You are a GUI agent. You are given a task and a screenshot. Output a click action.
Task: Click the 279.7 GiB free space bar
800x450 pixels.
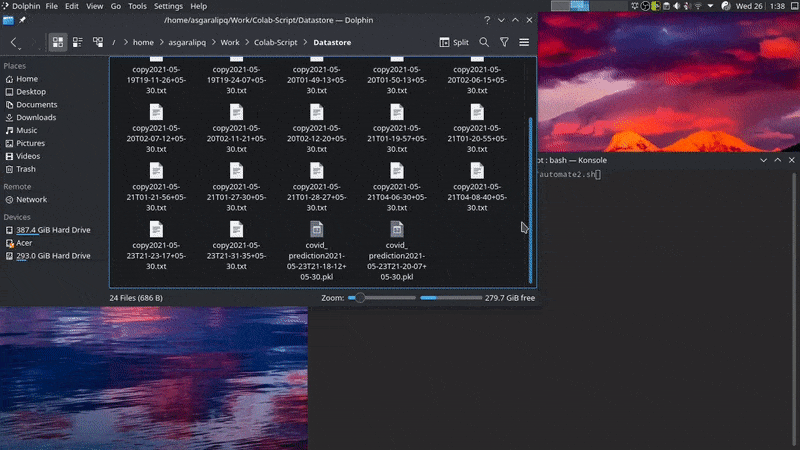tap(451, 298)
